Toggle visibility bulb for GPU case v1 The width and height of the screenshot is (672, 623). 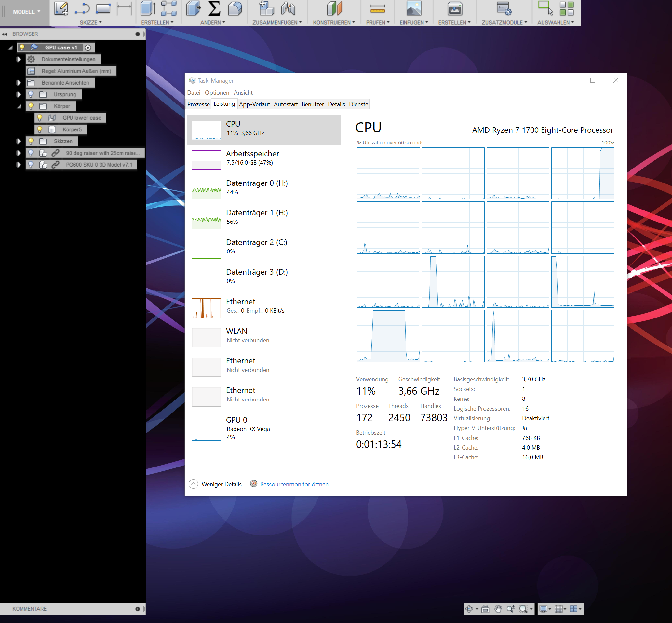pyautogui.click(x=22, y=47)
